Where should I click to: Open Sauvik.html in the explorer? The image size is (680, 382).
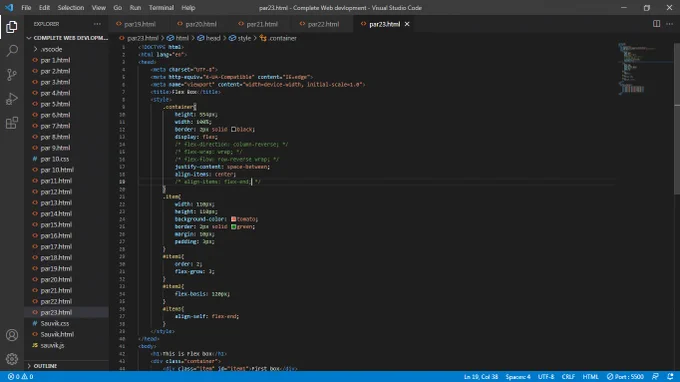coord(66,334)
